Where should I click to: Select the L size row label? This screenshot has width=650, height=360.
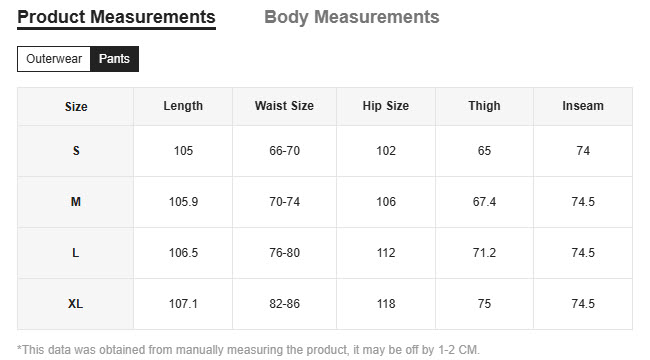coord(76,253)
